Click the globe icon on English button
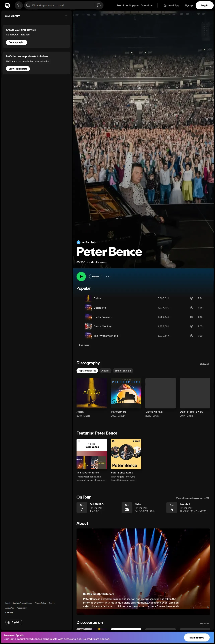Viewport: 215px width, 644px height. (x=9, y=622)
